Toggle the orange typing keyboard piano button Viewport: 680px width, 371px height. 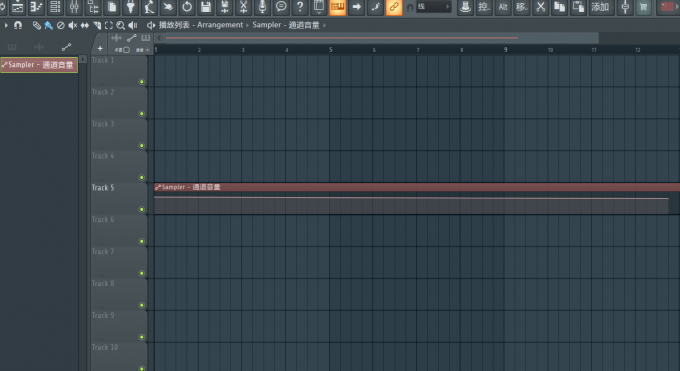pos(337,7)
